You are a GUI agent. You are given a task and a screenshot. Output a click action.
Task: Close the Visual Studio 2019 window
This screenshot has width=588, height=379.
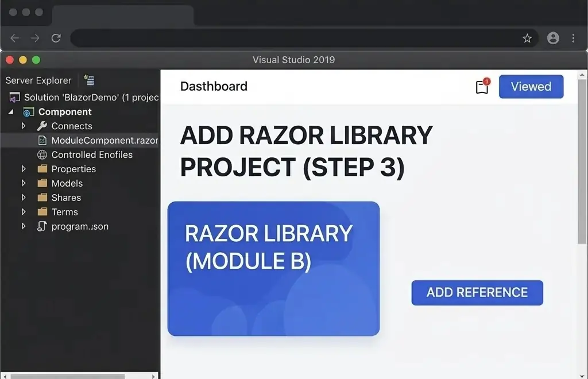pyautogui.click(x=10, y=60)
